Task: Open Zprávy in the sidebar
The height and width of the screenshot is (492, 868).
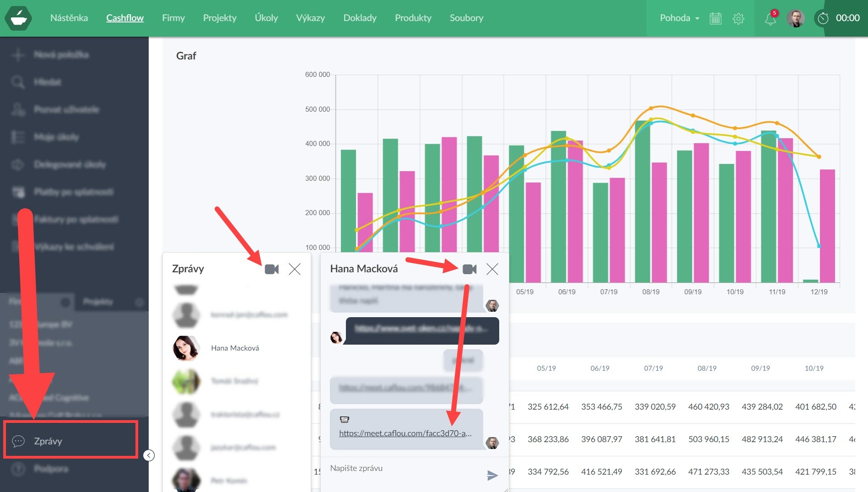Action: (48, 441)
